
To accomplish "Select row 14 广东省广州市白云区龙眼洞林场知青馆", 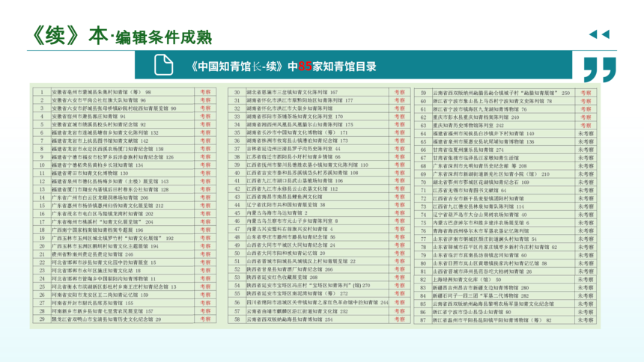I will pos(124,197).
